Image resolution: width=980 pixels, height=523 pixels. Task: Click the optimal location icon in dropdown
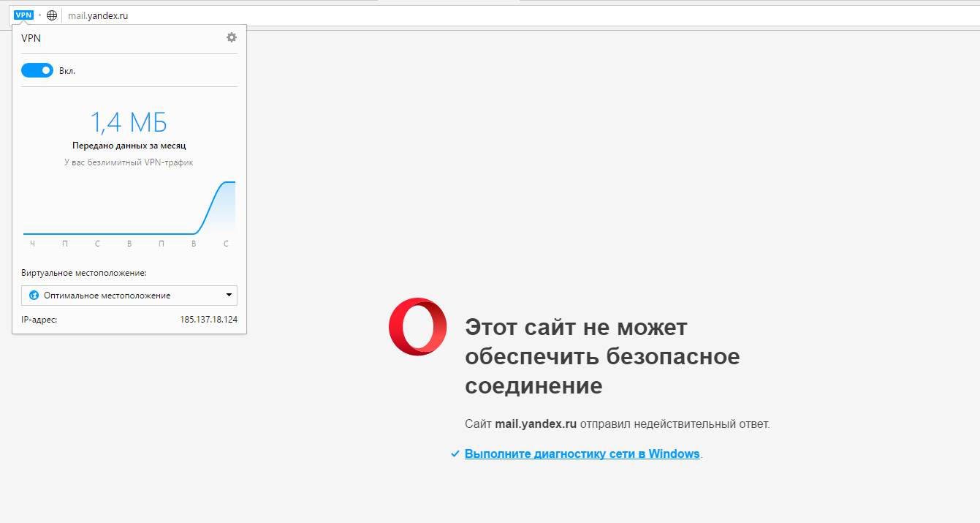click(x=34, y=296)
